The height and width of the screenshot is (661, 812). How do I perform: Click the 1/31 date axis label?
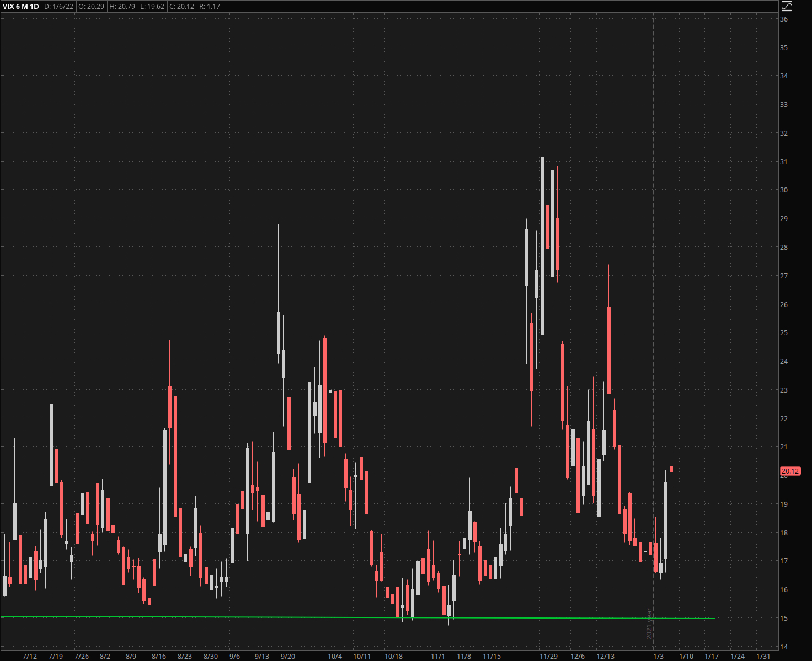(x=763, y=656)
